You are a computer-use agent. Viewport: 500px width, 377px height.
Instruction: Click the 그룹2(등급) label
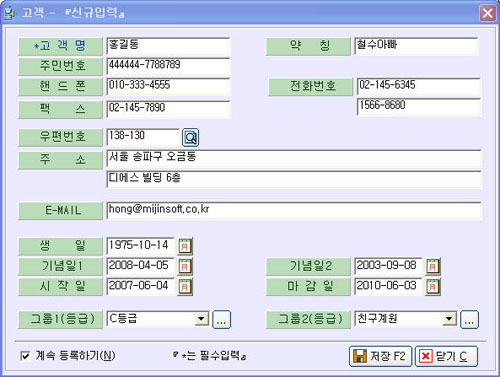pos(308,319)
